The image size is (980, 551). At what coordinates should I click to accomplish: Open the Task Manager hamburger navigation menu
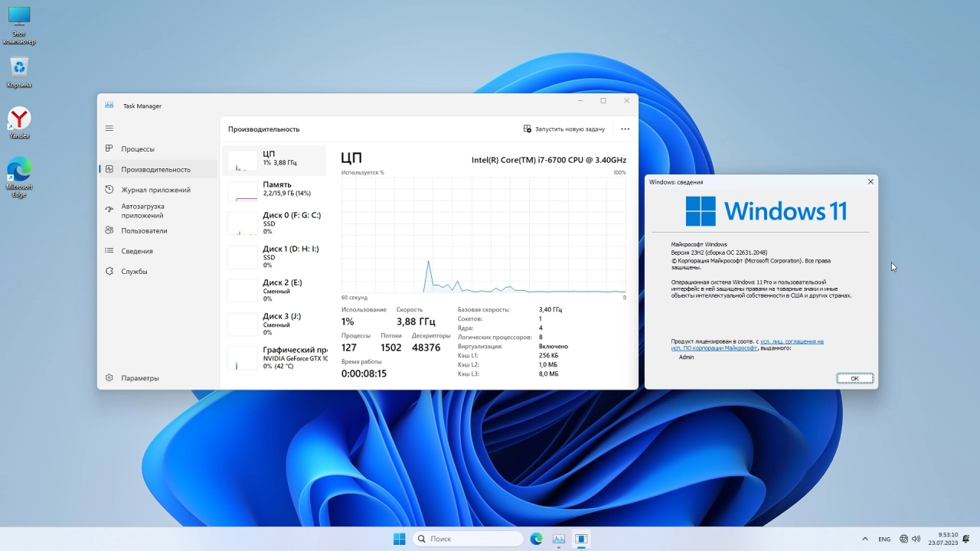(109, 129)
